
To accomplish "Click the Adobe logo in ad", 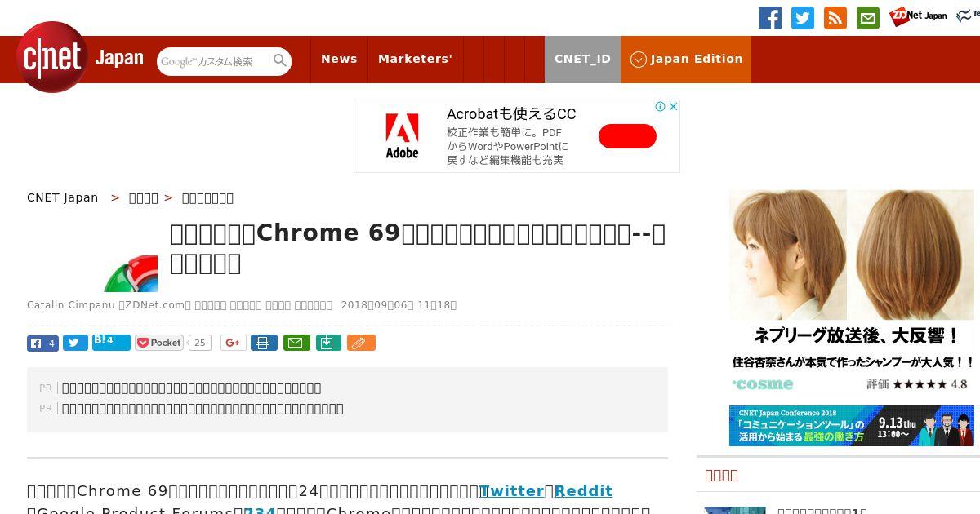I will (402, 136).
